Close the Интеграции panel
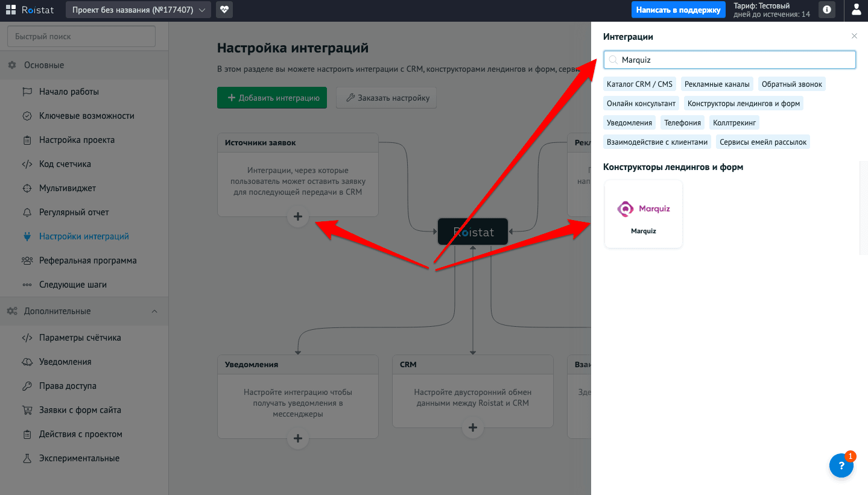The image size is (868, 495). [x=854, y=36]
